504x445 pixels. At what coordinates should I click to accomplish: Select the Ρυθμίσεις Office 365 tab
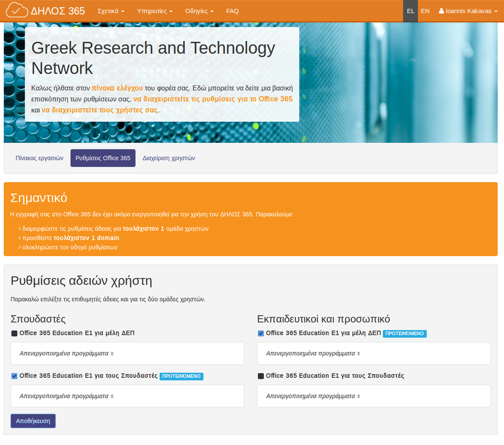(103, 158)
